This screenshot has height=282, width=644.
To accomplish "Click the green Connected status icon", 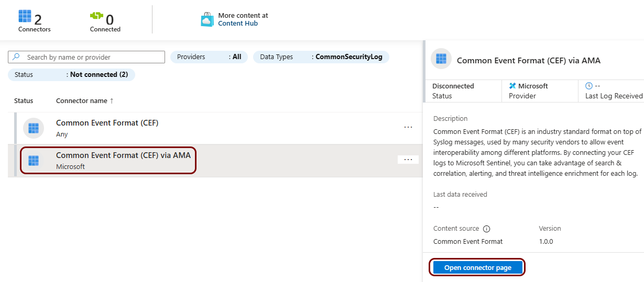I will tap(97, 17).
